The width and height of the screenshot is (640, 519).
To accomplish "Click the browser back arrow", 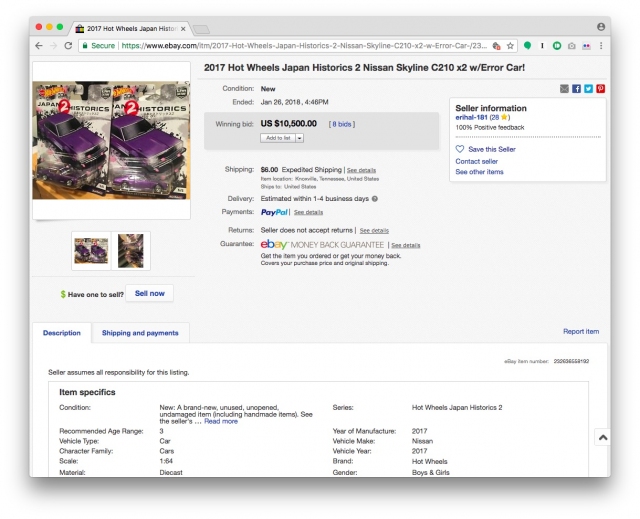I will point(39,46).
